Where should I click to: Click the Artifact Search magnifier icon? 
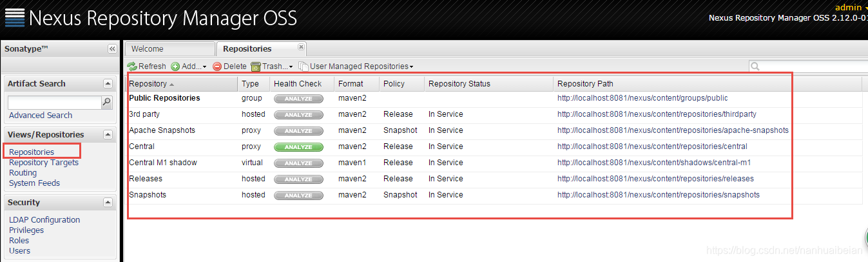click(106, 102)
